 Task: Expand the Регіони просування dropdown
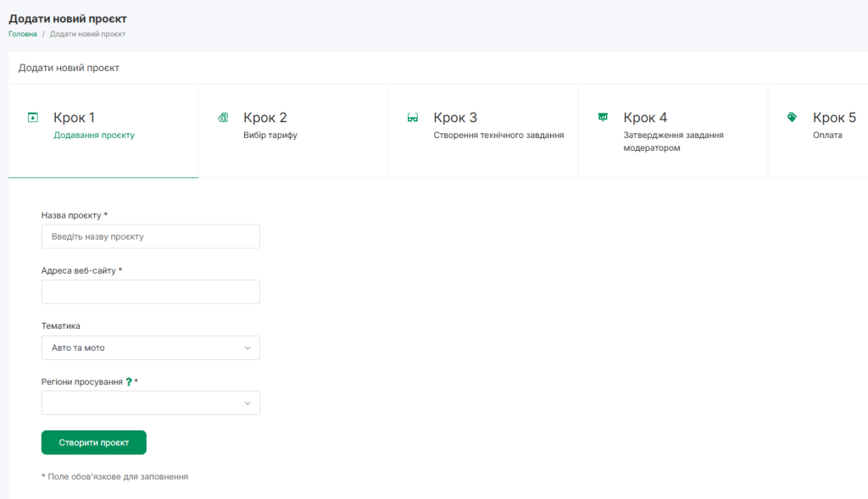(150, 402)
